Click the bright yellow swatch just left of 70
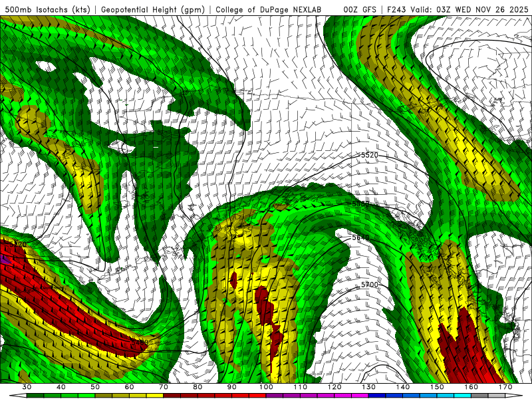 (155, 396)
